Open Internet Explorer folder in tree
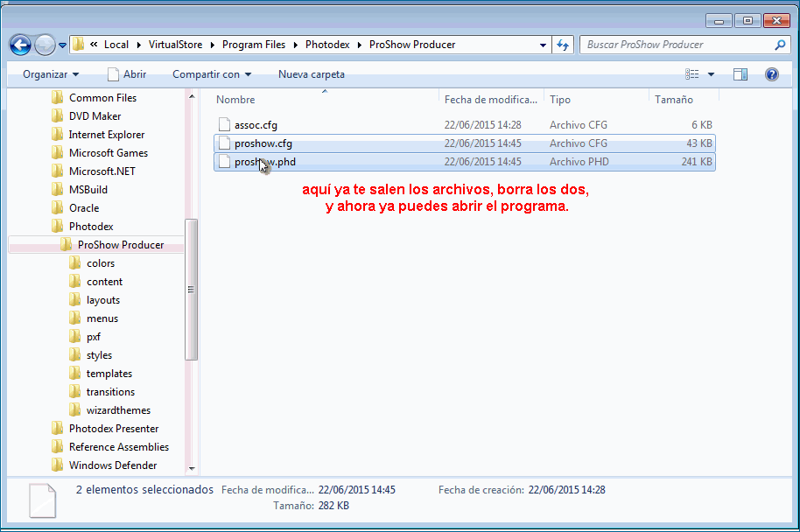800x532 pixels. click(107, 134)
